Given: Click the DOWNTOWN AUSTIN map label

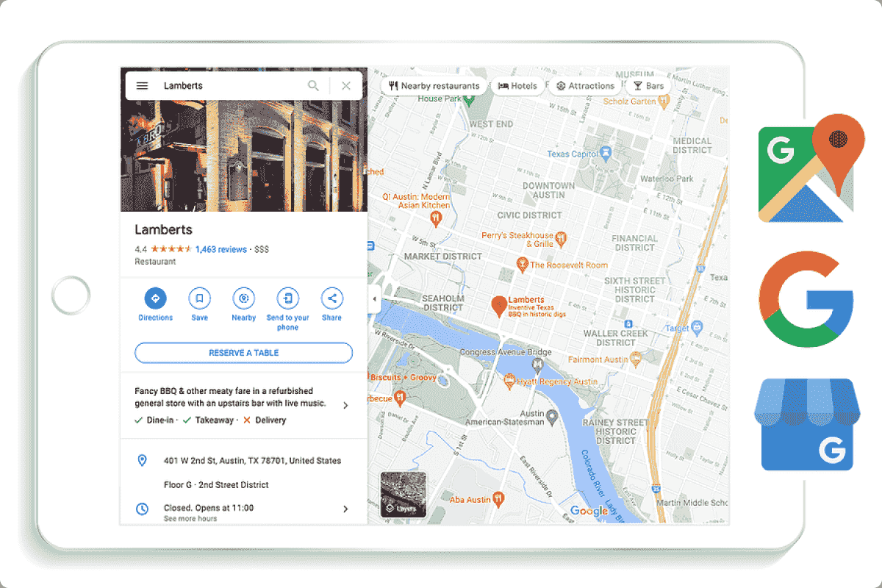Looking at the screenshot, I should [548, 190].
